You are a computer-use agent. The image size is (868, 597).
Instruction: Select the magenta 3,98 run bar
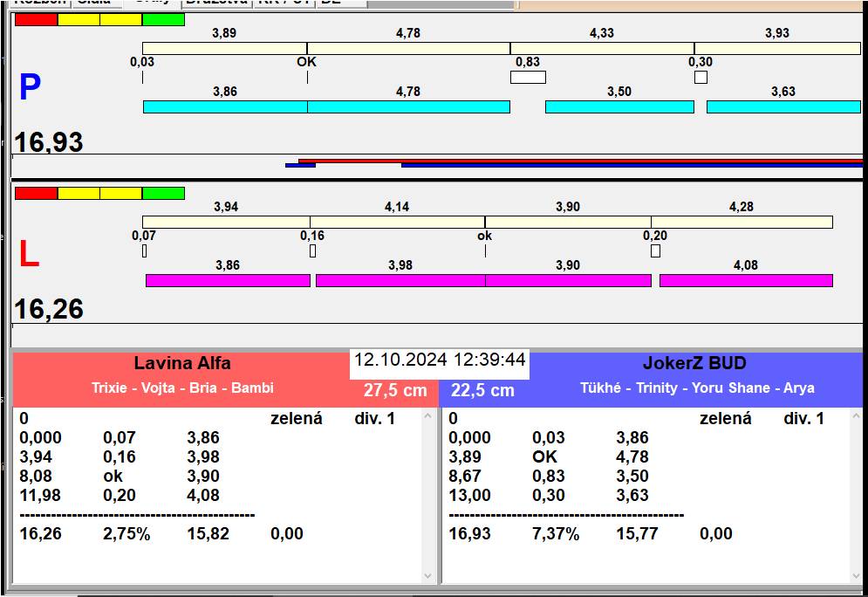(x=400, y=280)
